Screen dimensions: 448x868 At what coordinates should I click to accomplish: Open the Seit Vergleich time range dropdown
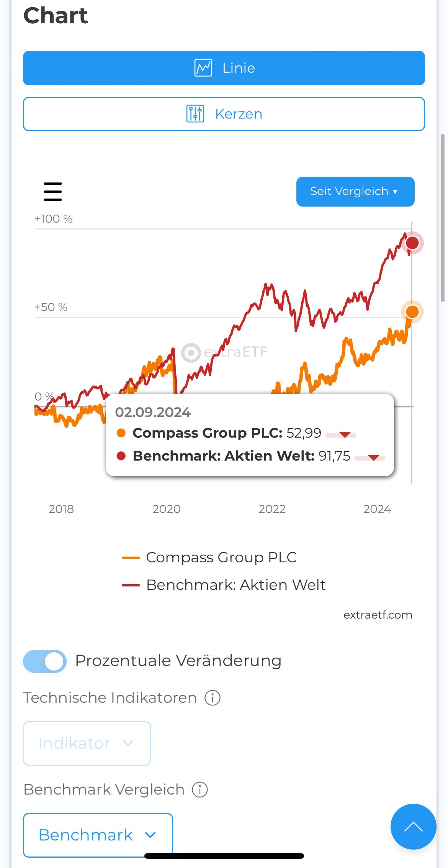pyautogui.click(x=355, y=191)
